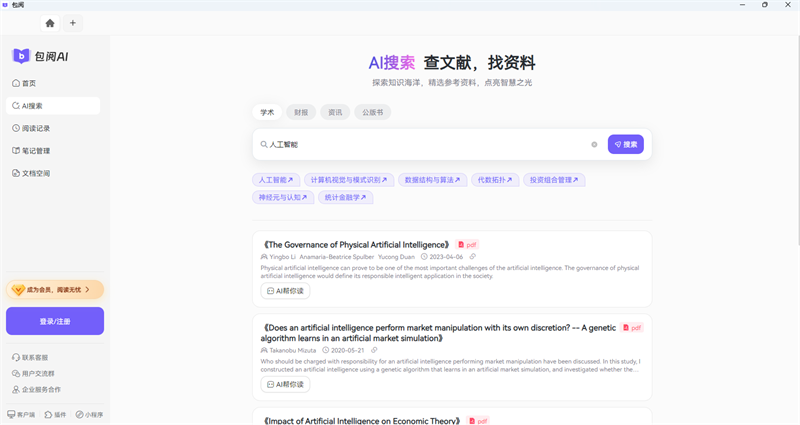Switch to the 公版书 tab
800x425 pixels.
(x=372, y=112)
